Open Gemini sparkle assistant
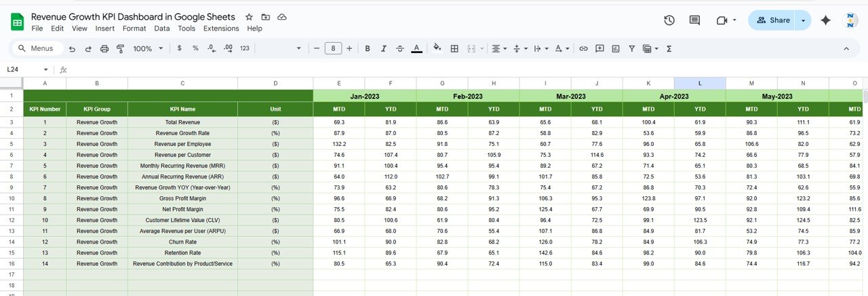This screenshot has width=868, height=296. (x=825, y=20)
